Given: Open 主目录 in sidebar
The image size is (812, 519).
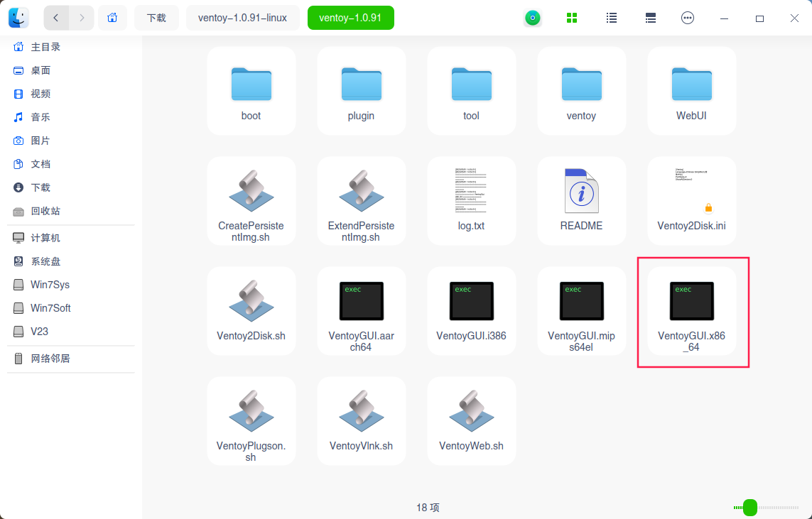Looking at the screenshot, I should click(x=71, y=47).
